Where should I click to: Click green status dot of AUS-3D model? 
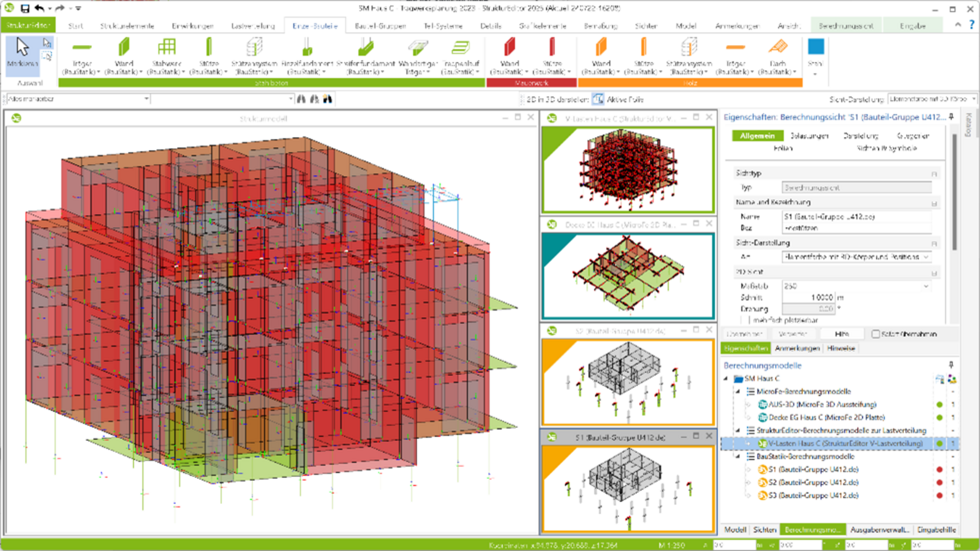click(x=940, y=405)
